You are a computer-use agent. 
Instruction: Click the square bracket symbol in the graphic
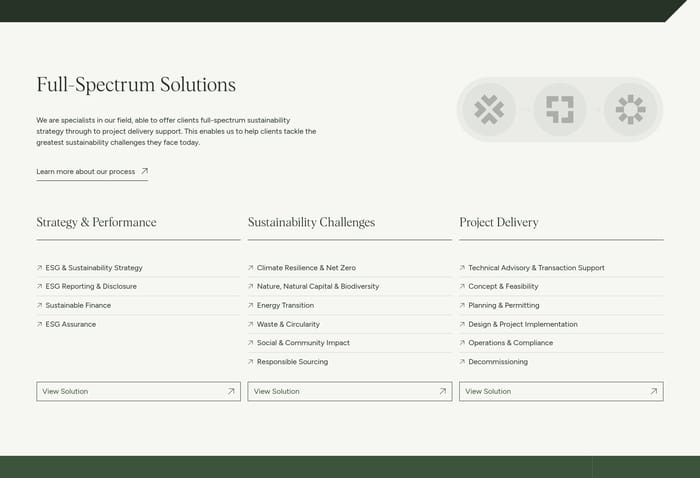coord(560,109)
